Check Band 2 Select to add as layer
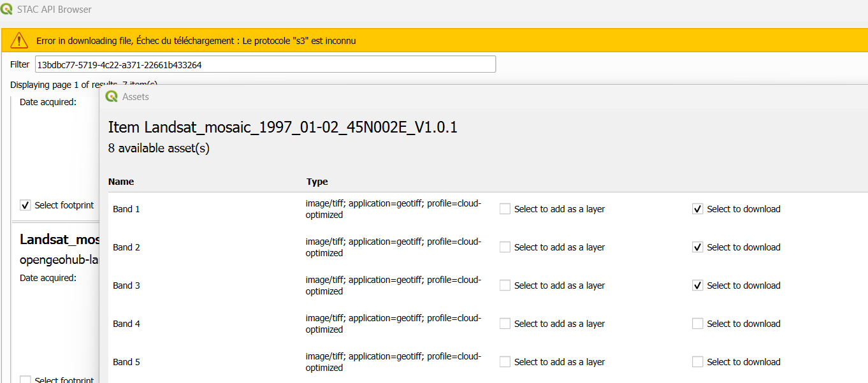This screenshot has width=868, height=383. pyautogui.click(x=505, y=247)
